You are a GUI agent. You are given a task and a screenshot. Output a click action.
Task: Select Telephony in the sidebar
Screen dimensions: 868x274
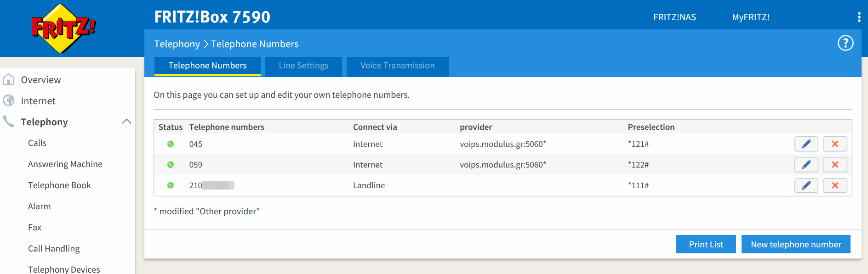(44, 122)
